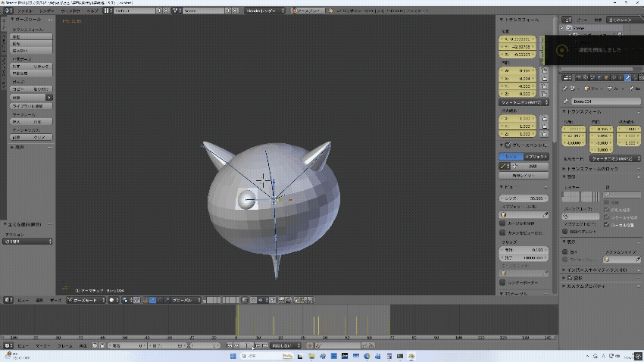644x362 pixels.
Task: Open the Help menu
Action: pos(92,11)
